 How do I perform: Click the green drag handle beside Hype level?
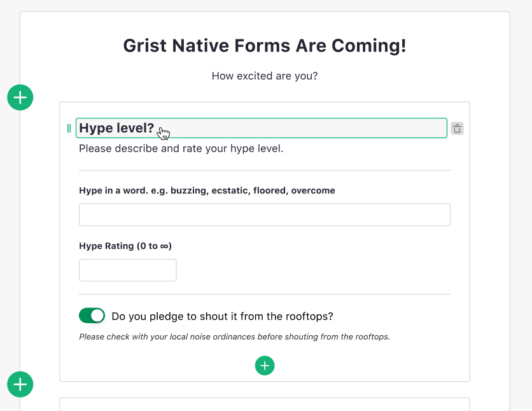(68, 128)
